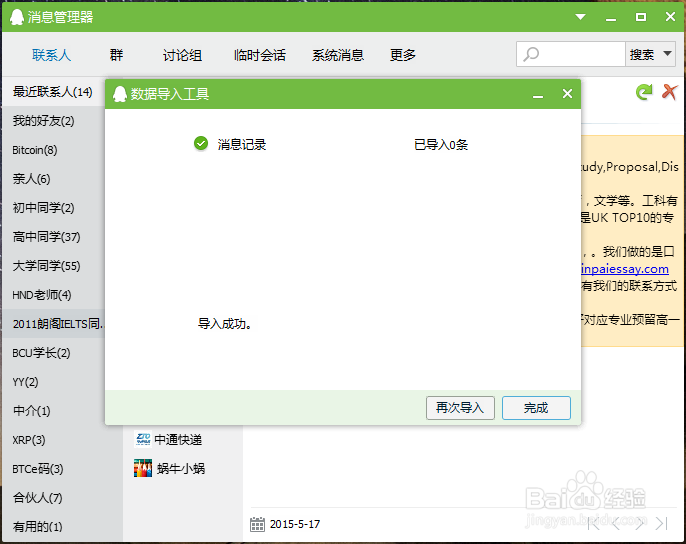Close the 数据导入工具 dialog

point(567,94)
